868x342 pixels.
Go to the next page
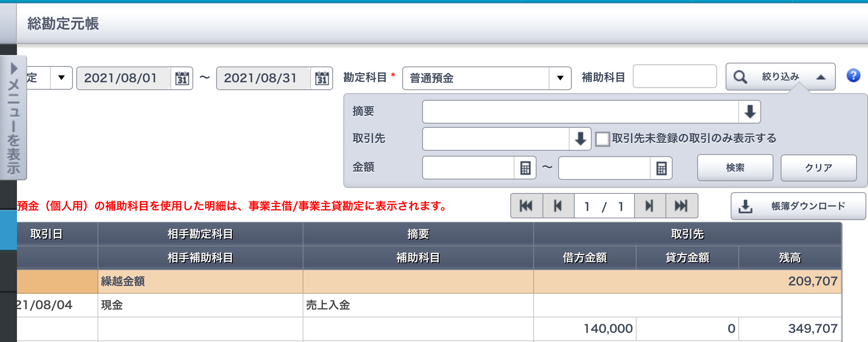tap(649, 206)
